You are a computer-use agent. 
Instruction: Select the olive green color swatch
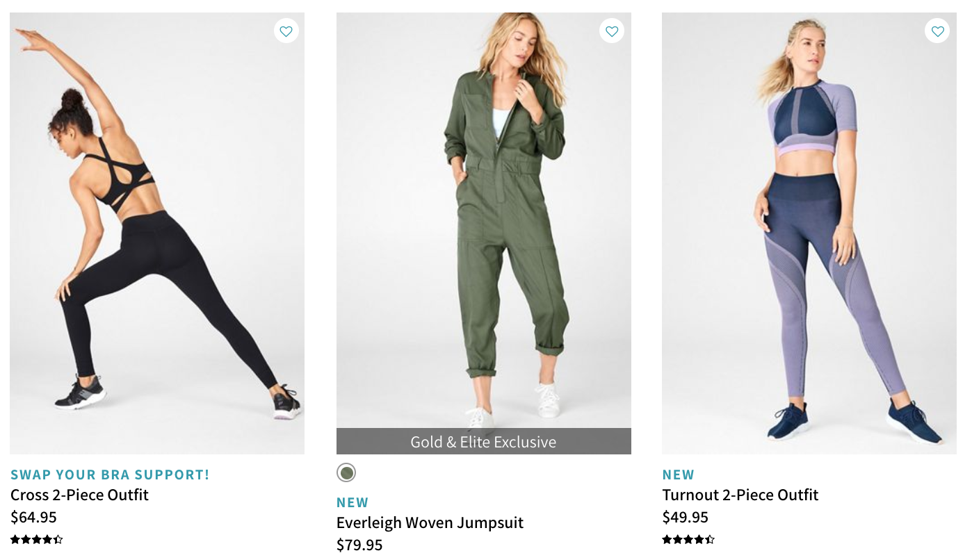click(346, 472)
